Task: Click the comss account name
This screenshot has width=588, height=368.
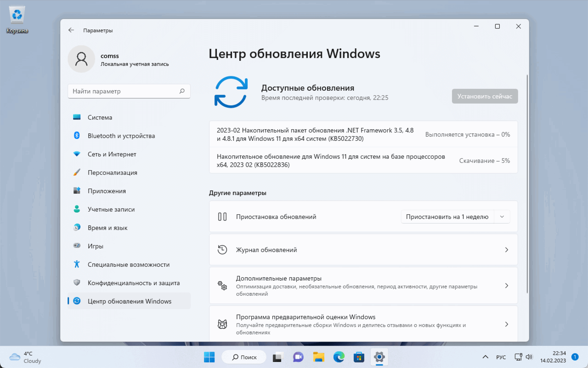Action: 110,56
